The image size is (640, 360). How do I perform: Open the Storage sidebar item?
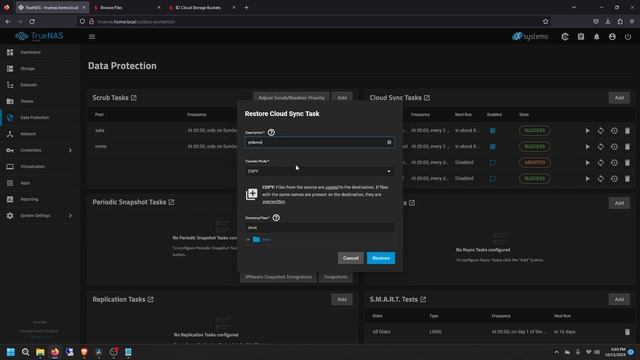[x=27, y=69]
